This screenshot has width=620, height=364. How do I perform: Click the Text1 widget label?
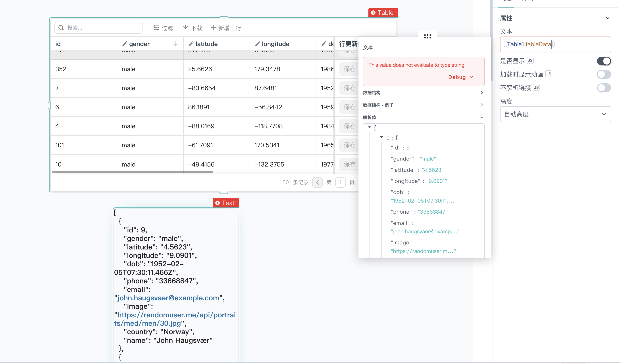point(226,203)
